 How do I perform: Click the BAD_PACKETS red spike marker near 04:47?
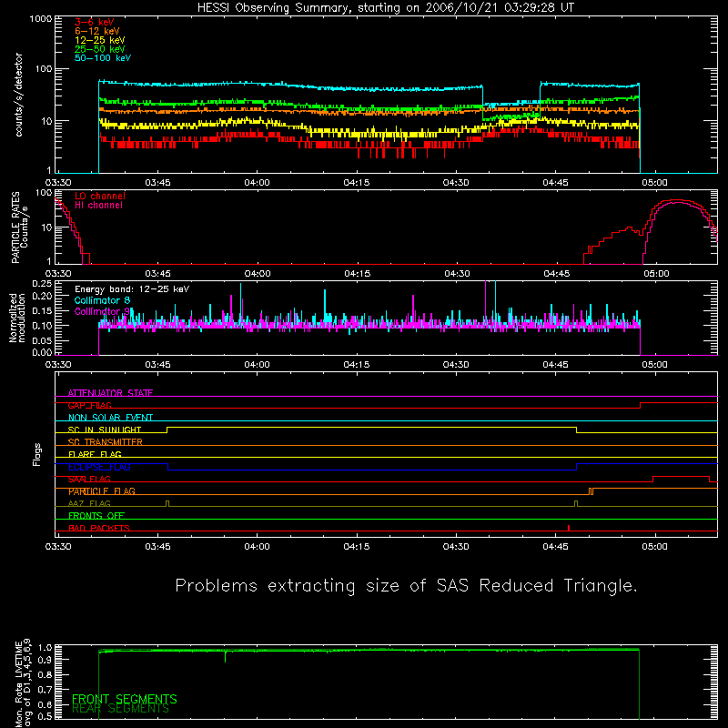569,528
